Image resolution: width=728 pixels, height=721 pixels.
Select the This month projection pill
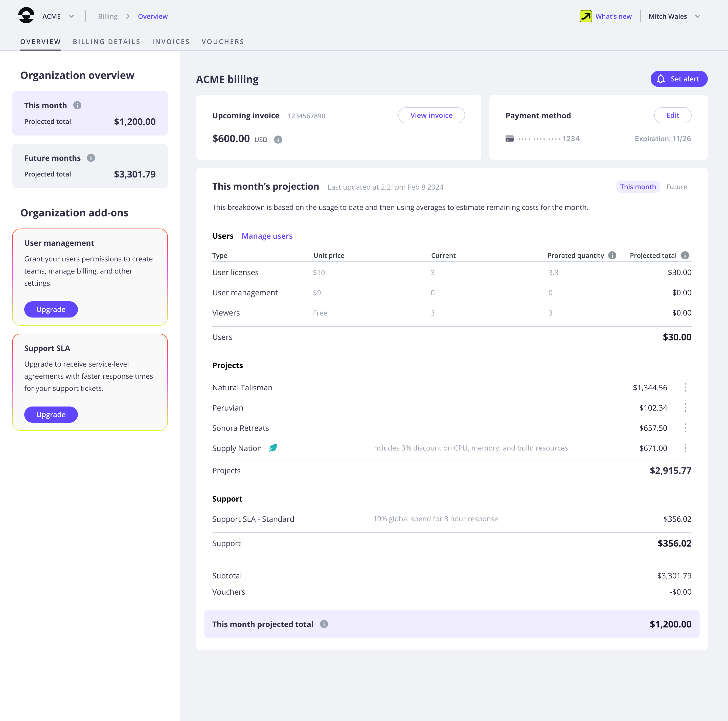(638, 187)
